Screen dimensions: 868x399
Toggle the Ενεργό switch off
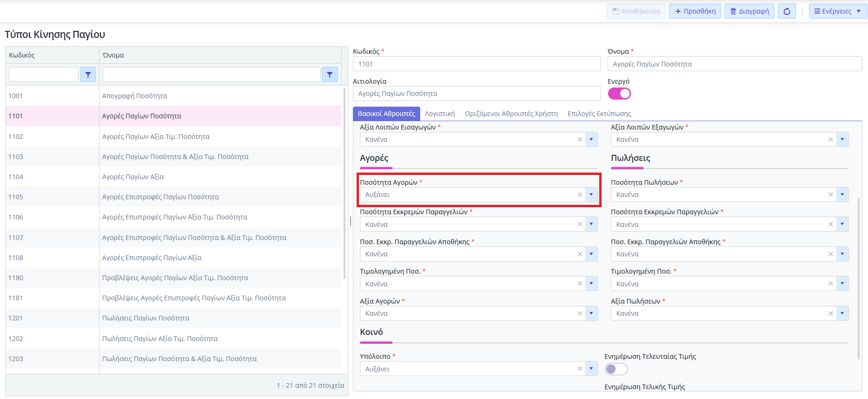point(619,94)
